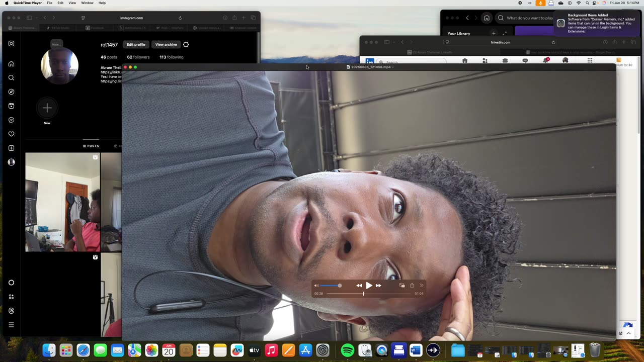The width and height of the screenshot is (644, 362).
Task: Create playlist with Spotify library plus
Action: tap(494, 34)
